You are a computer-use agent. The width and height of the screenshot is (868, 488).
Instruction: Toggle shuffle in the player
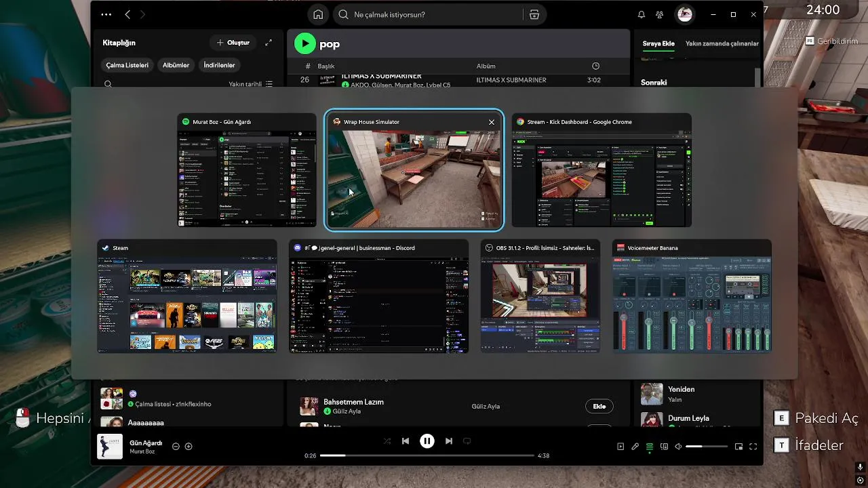[x=387, y=441]
